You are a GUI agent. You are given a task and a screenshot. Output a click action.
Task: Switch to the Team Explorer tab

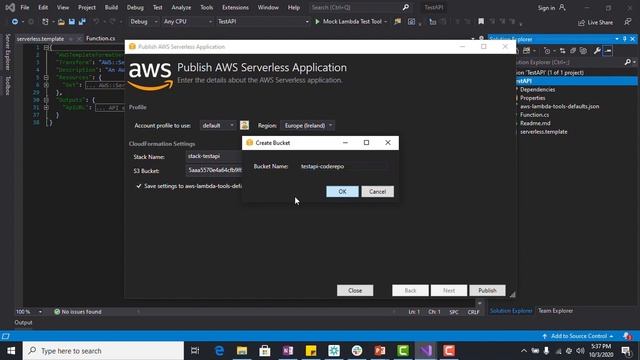(555, 311)
